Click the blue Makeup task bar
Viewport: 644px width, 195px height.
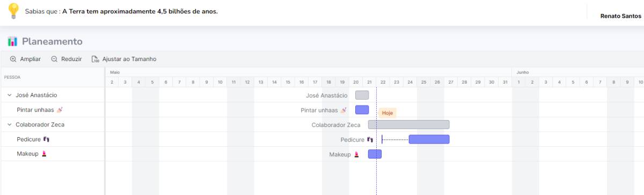[375, 154]
